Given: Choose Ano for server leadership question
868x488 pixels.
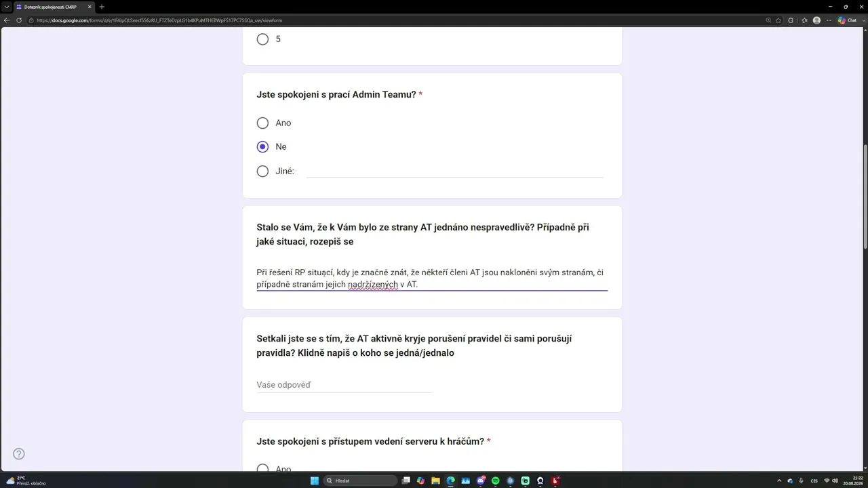Looking at the screenshot, I should coord(262,469).
